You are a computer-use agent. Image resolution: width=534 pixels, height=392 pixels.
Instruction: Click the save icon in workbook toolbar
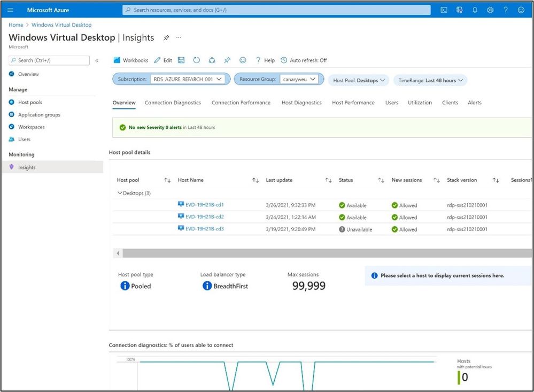tap(181, 60)
